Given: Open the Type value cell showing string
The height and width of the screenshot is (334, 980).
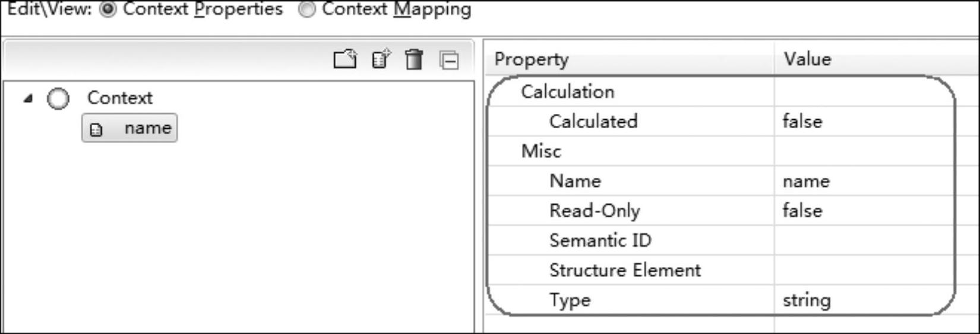Looking at the screenshot, I should 861,300.
